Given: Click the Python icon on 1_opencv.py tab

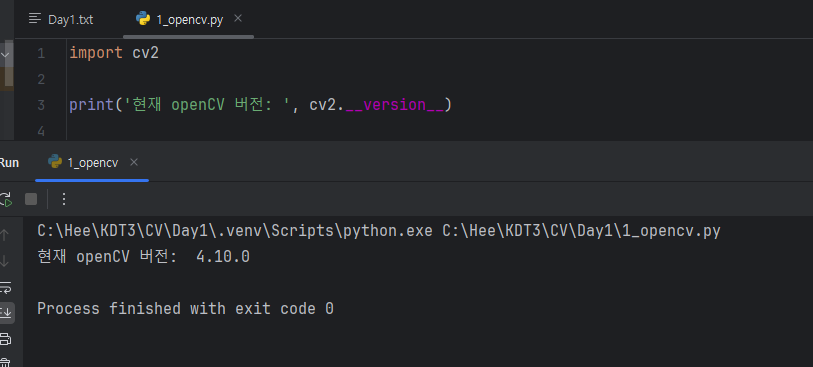Looking at the screenshot, I should coord(143,19).
